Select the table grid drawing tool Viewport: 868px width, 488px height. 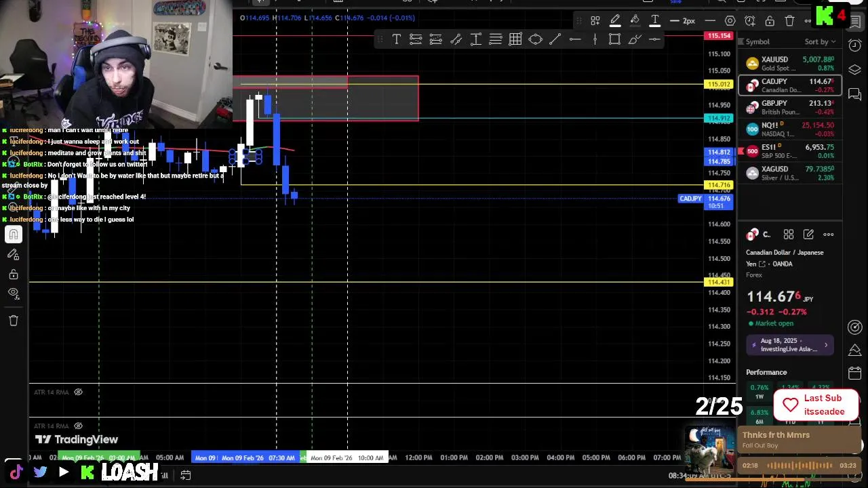point(515,39)
